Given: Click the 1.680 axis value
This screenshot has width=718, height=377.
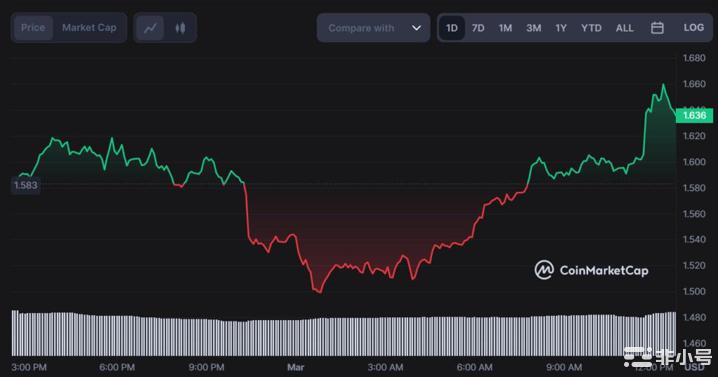Looking at the screenshot, I should 694,58.
